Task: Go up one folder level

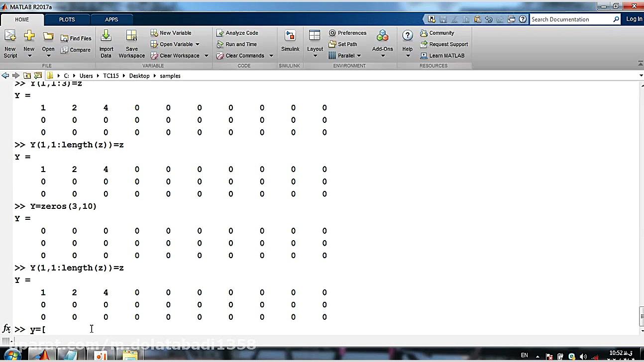Action: 27,76
